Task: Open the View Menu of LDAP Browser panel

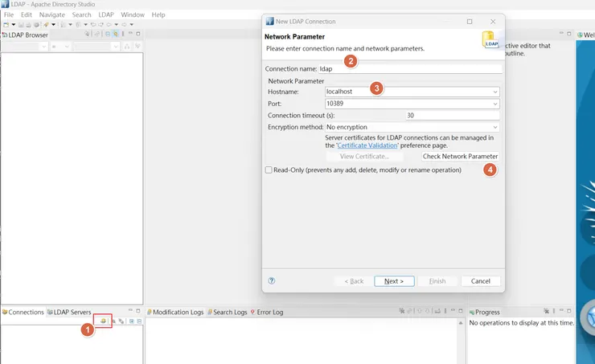Action: click(x=122, y=34)
